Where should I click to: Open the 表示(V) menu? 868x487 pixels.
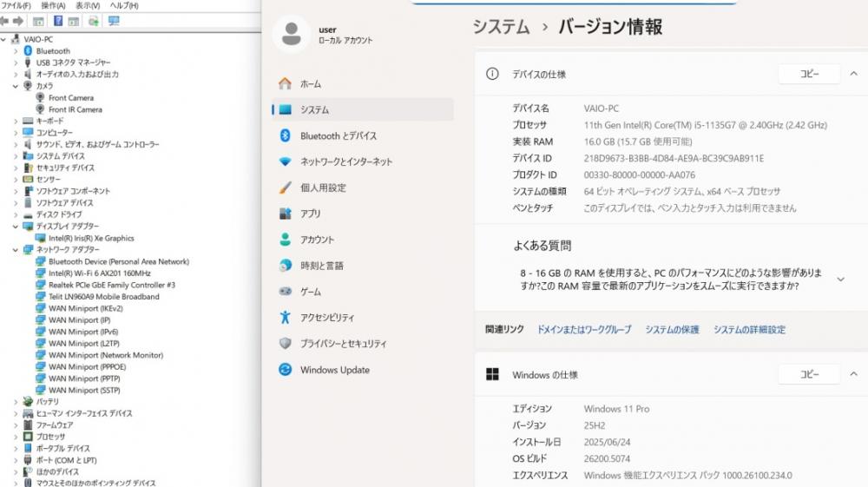(87, 5)
